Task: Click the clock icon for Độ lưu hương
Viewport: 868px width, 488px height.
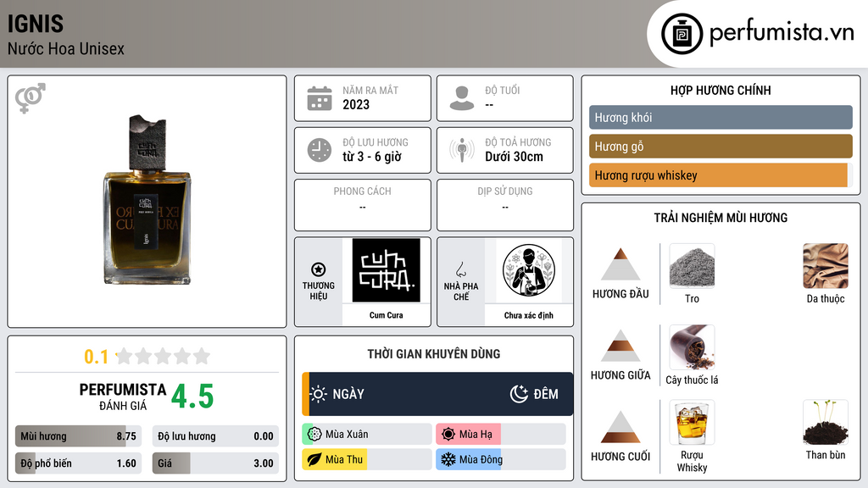Action: click(320, 150)
